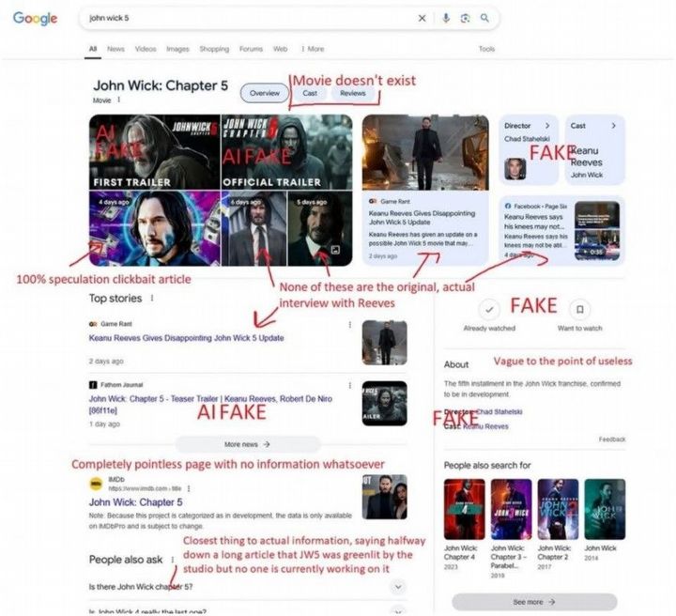Open Google Lens image search icon

[x=465, y=18]
